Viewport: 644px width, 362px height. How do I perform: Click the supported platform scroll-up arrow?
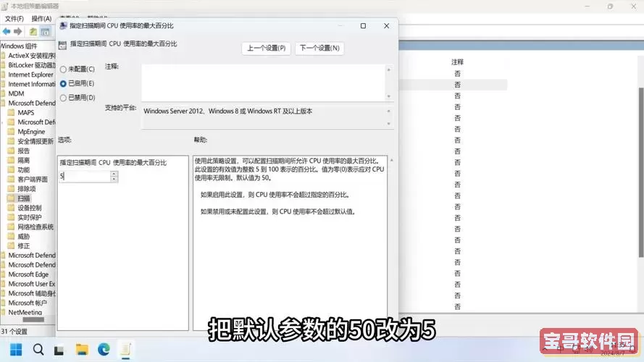[388, 111]
